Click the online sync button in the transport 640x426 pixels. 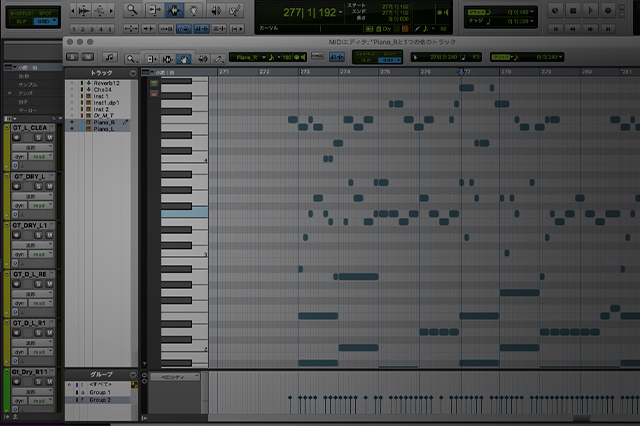pos(555,11)
